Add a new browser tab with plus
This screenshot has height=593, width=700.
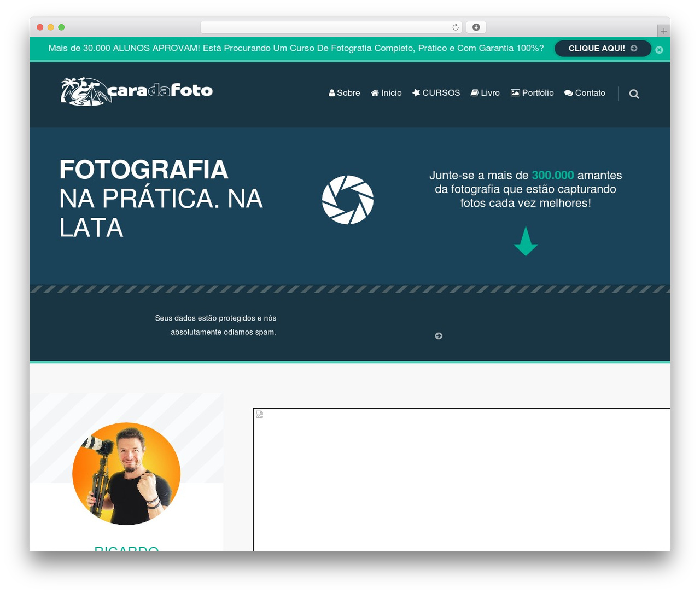(663, 31)
